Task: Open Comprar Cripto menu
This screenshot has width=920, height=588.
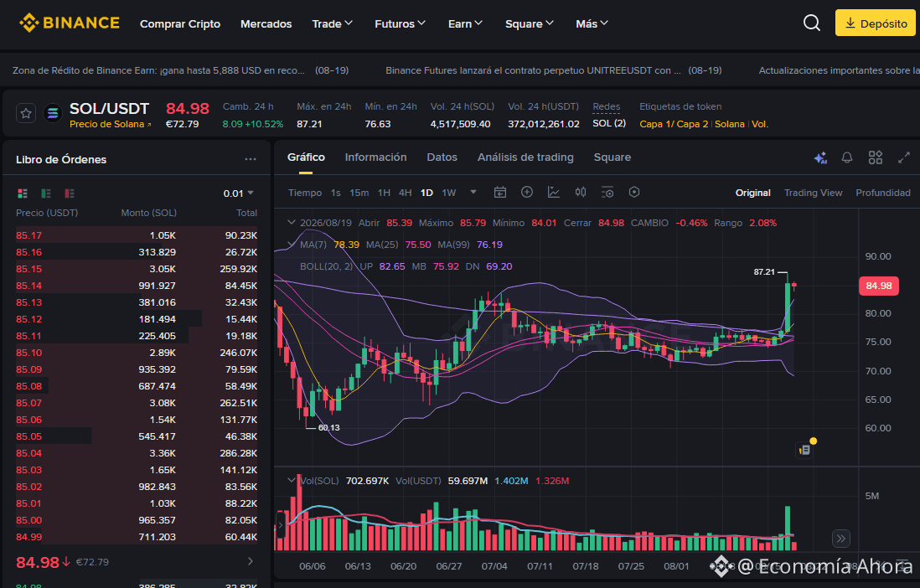Action: (180, 23)
